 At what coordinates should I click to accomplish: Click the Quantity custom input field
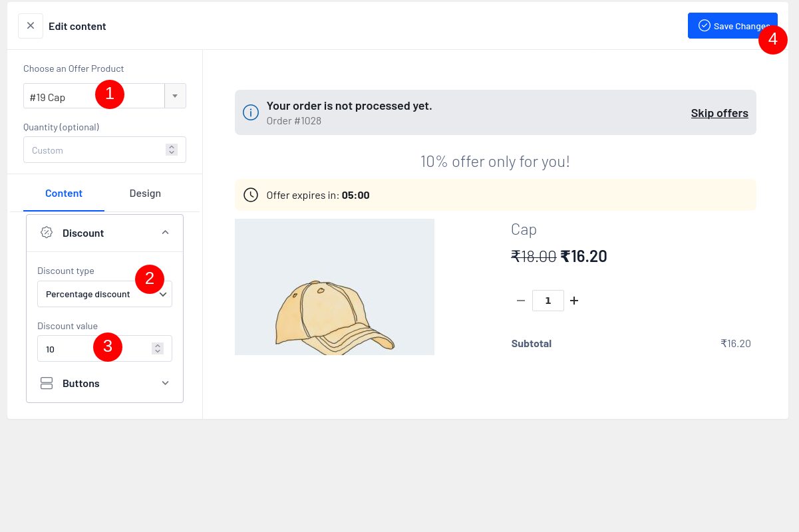coord(93,150)
